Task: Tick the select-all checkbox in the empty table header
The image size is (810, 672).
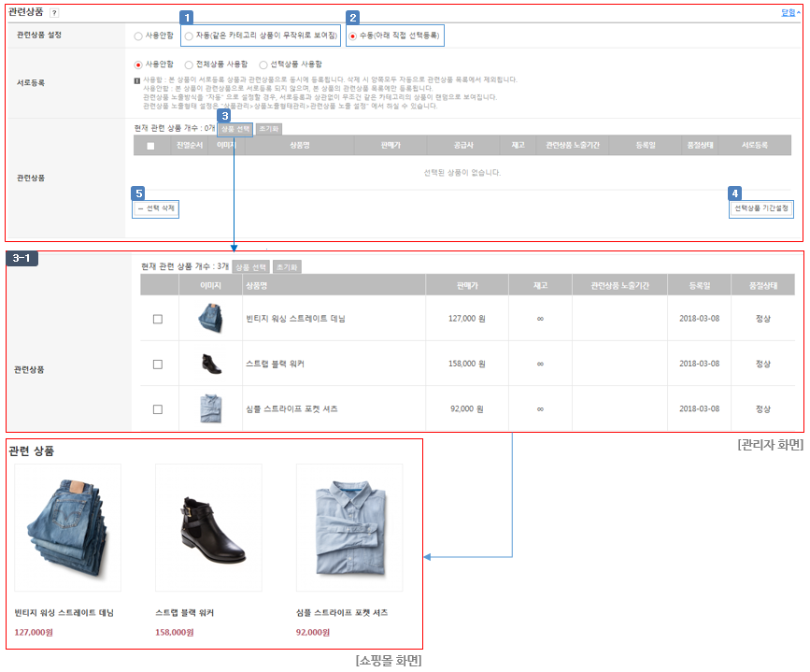Action: [150, 146]
